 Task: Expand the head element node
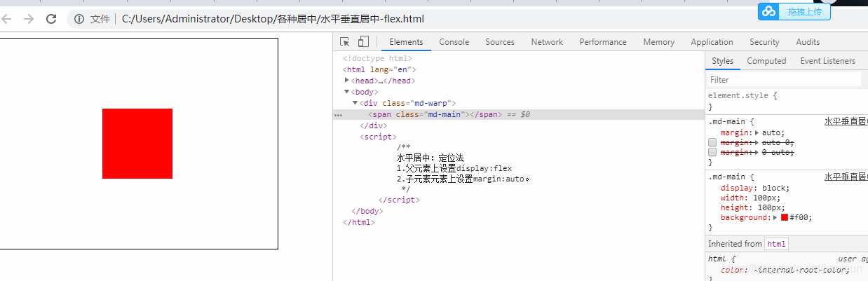coord(346,81)
